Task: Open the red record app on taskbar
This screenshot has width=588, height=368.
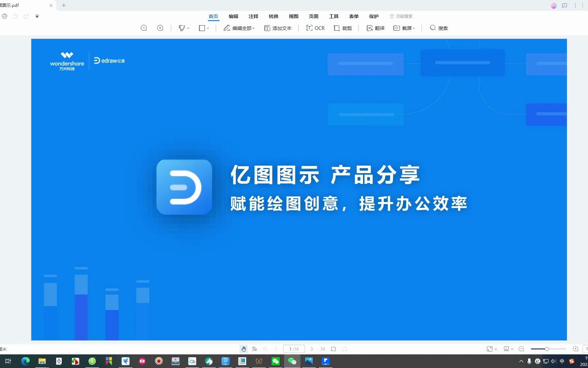Action: (159, 361)
